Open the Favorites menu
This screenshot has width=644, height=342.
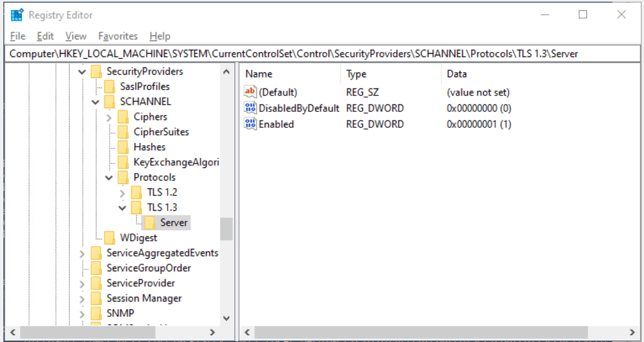tap(118, 36)
